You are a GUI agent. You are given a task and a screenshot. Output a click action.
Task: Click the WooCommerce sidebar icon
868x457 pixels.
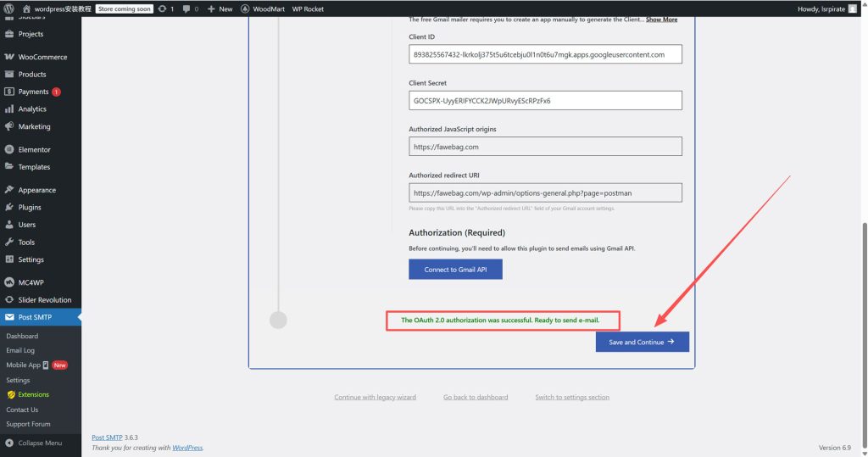(x=8, y=57)
